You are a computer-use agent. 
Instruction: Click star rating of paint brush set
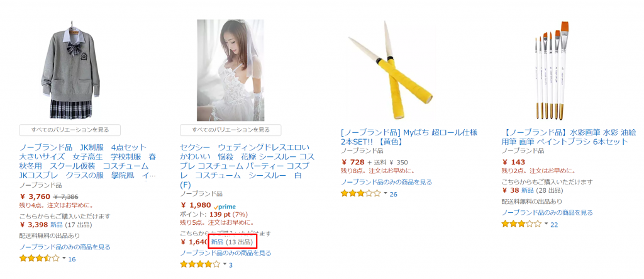tap(521, 224)
